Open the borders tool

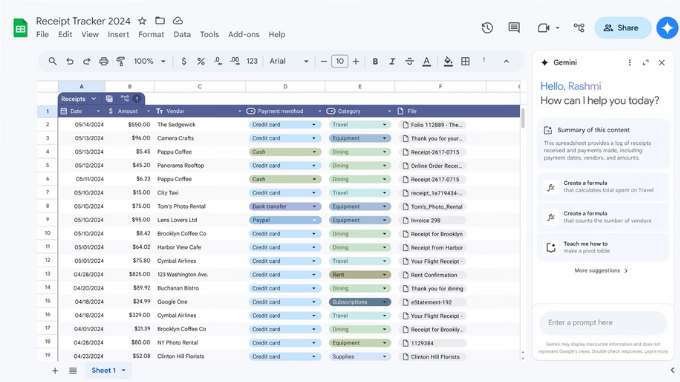[465, 62]
